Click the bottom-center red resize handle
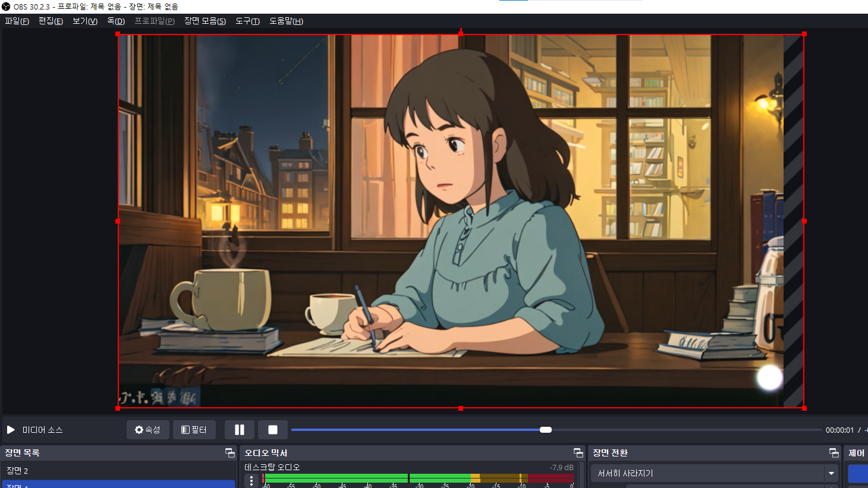 tap(461, 408)
